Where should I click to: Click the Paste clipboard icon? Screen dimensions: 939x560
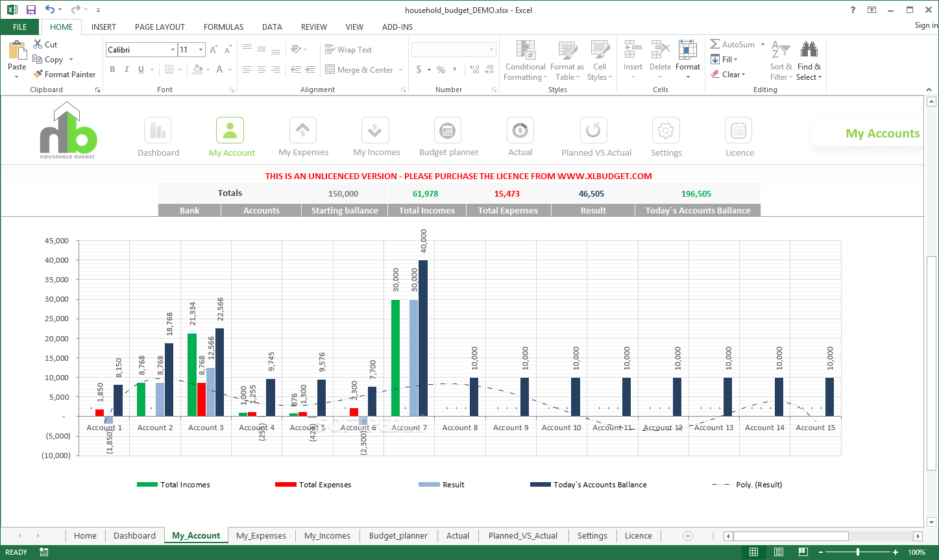17,51
